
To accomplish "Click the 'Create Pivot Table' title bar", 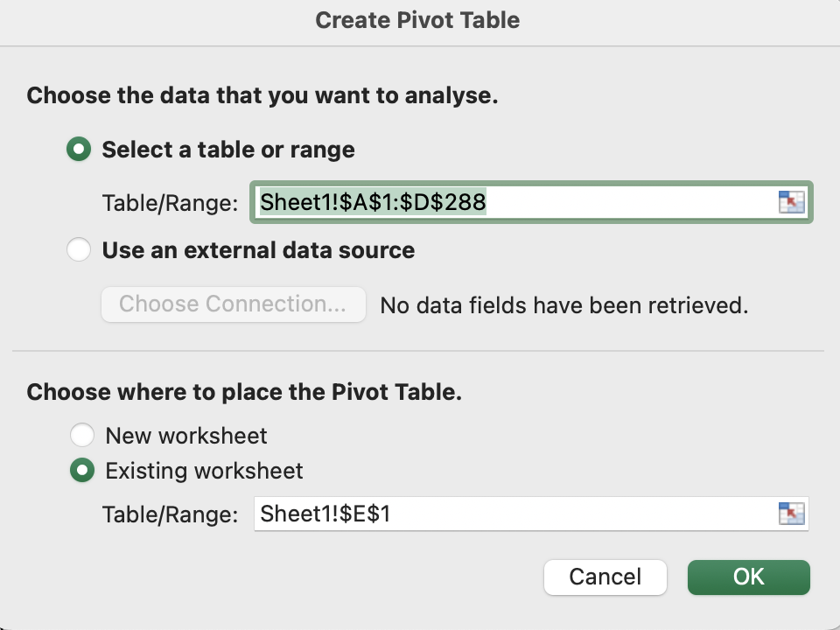I will tap(418, 20).
